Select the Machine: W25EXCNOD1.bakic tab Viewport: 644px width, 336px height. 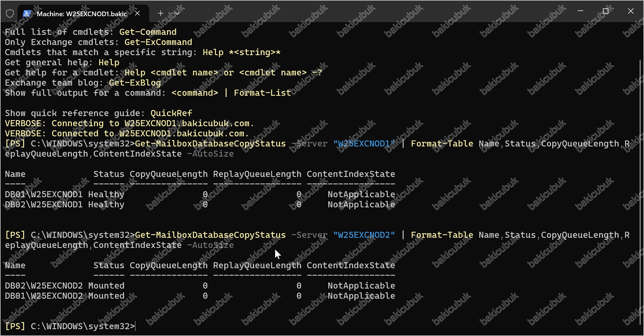pyautogui.click(x=81, y=14)
